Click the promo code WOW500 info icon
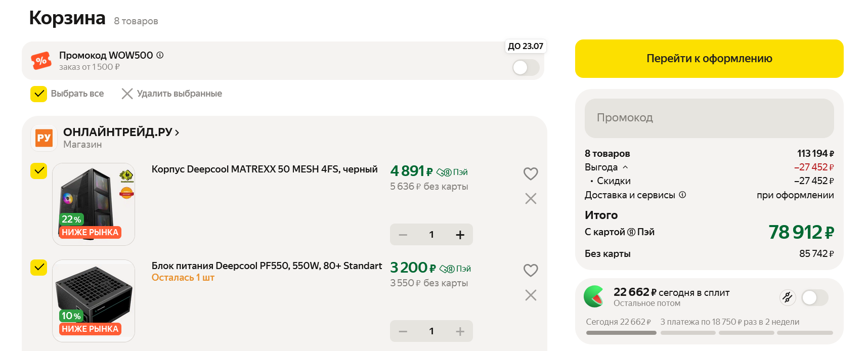The width and height of the screenshot is (868, 351). [160, 55]
